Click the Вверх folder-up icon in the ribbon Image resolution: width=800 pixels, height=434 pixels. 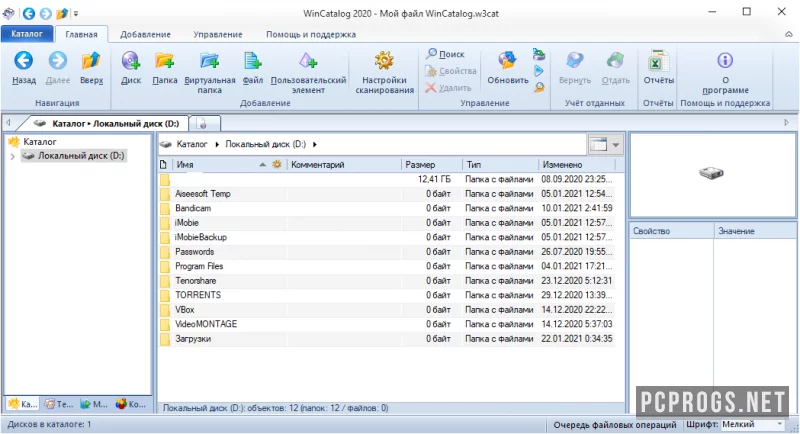pos(91,61)
